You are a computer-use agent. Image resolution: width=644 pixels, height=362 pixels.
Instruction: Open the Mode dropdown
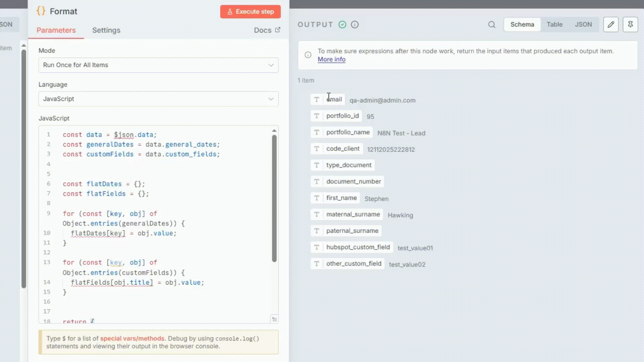(x=158, y=65)
